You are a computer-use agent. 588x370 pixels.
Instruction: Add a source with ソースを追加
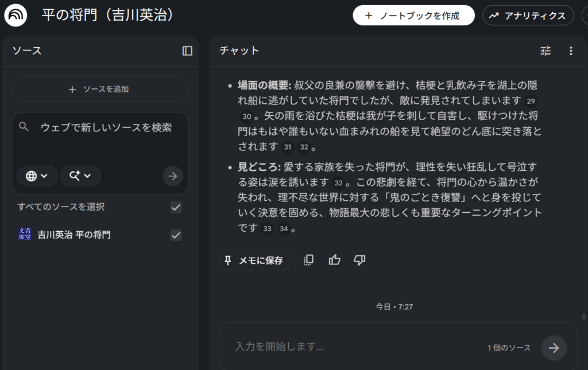click(x=100, y=89)
